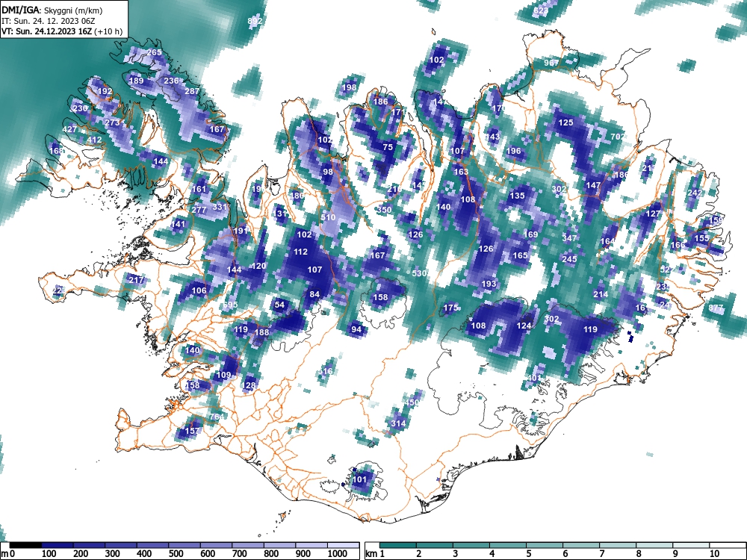
Task: Pick the white 10 km legend swatch
Action: [727, 545]
